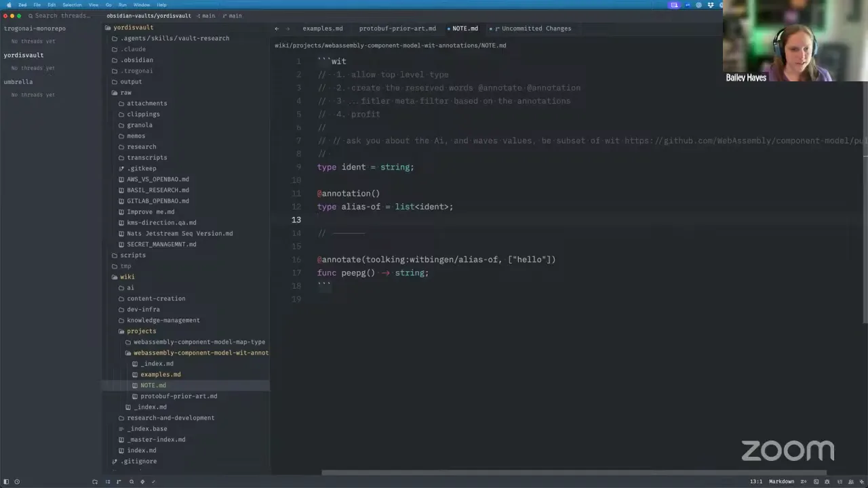Screen dimensions: 868x488
Task: Open the File menu
Action: [37, 5]
